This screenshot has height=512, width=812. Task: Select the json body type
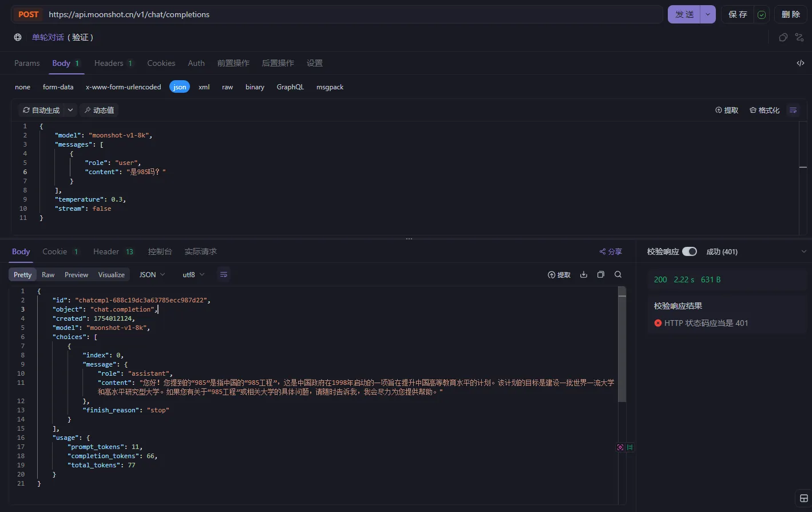click(180, 87)
